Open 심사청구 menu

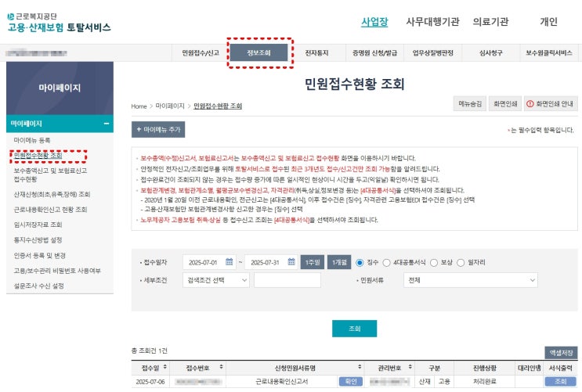490,53
